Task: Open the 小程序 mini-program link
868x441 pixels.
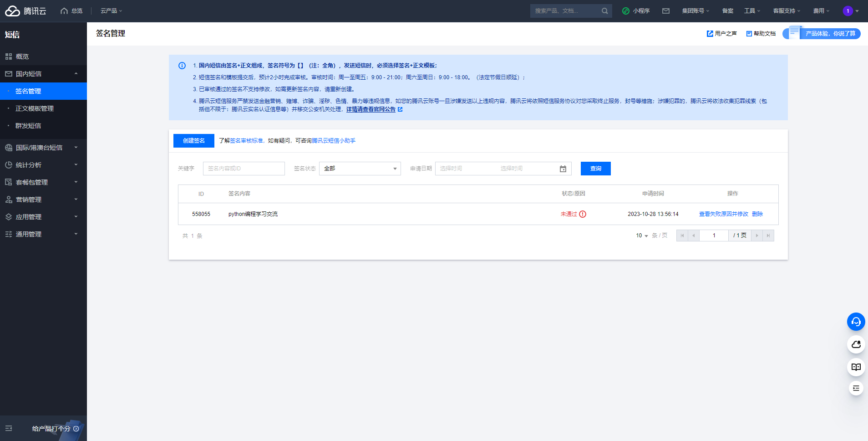Action: 636,11
